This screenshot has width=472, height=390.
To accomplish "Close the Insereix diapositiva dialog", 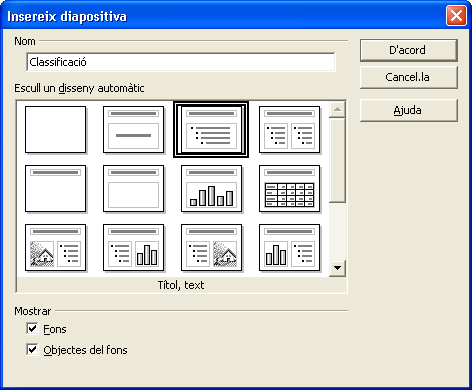I will pos(456,16).
